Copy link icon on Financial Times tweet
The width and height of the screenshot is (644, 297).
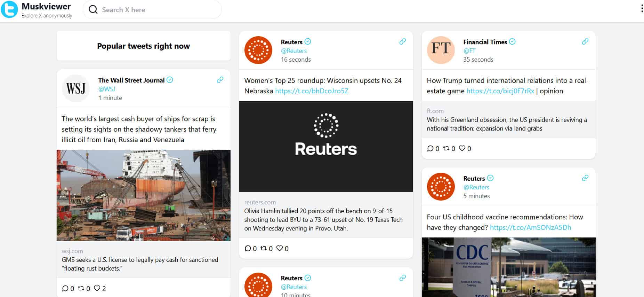[x=585, y=41]
